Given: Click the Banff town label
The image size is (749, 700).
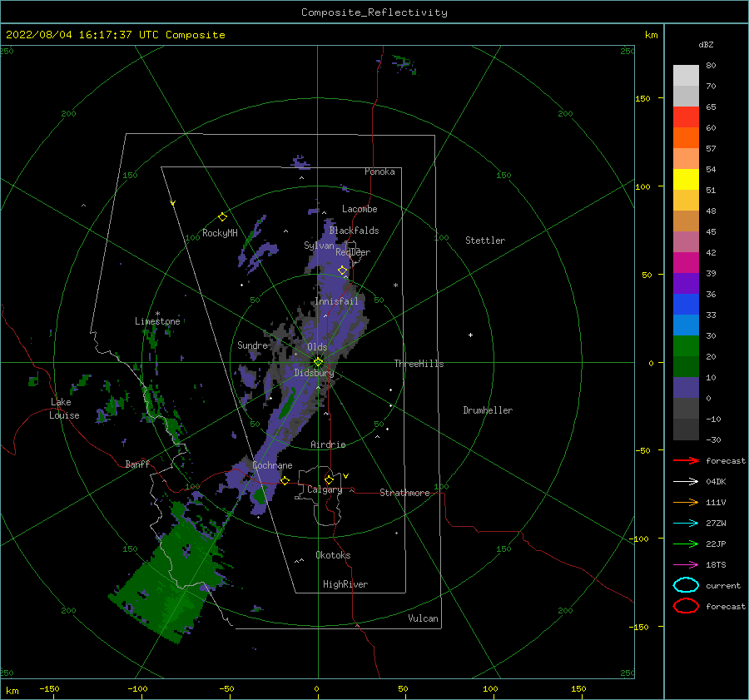Looking at the screenshot, I should pyautogui.click(x=137, y=464).
